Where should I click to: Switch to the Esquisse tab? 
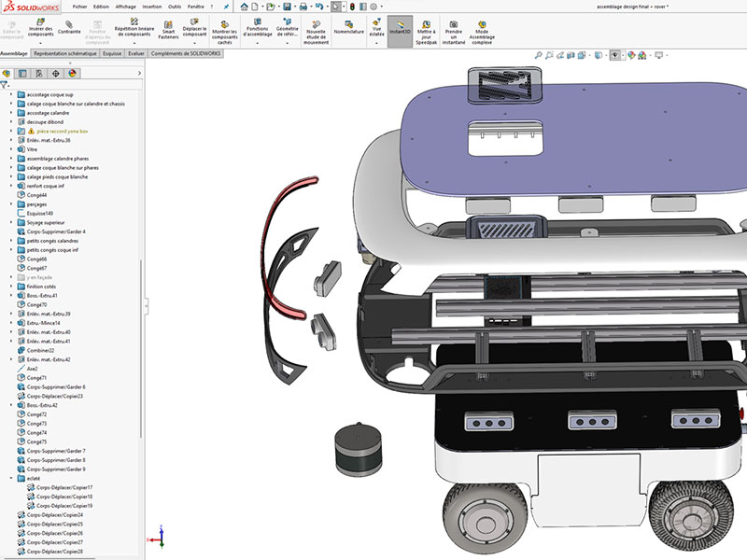point(113,54)
